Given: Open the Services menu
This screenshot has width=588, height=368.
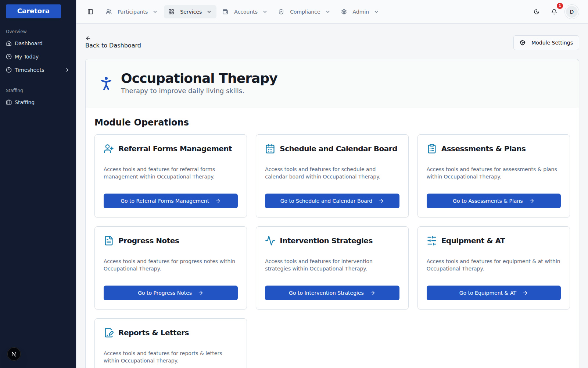Looking at the screenshot, I should tap(190, 12).
